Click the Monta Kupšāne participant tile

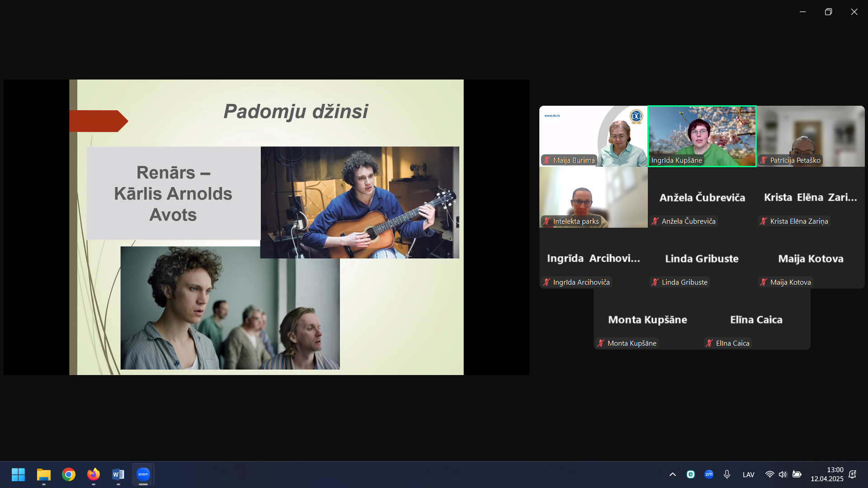(647, 319)
